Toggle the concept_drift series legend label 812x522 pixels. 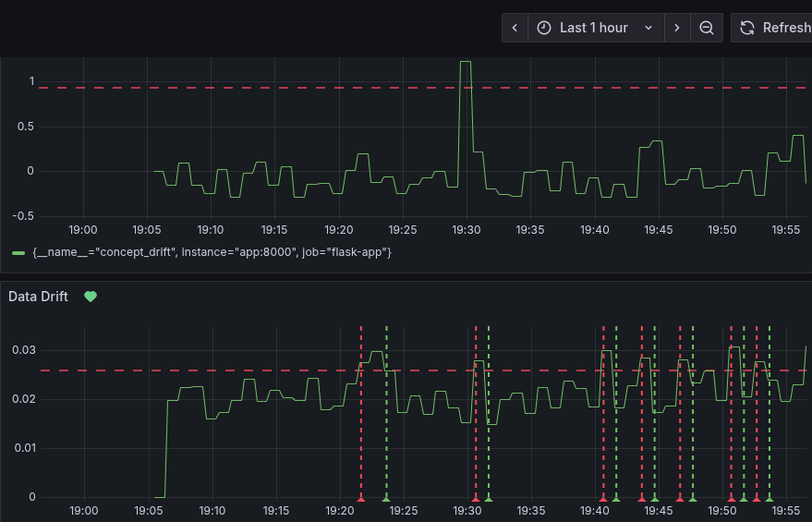tap(212, 252)
